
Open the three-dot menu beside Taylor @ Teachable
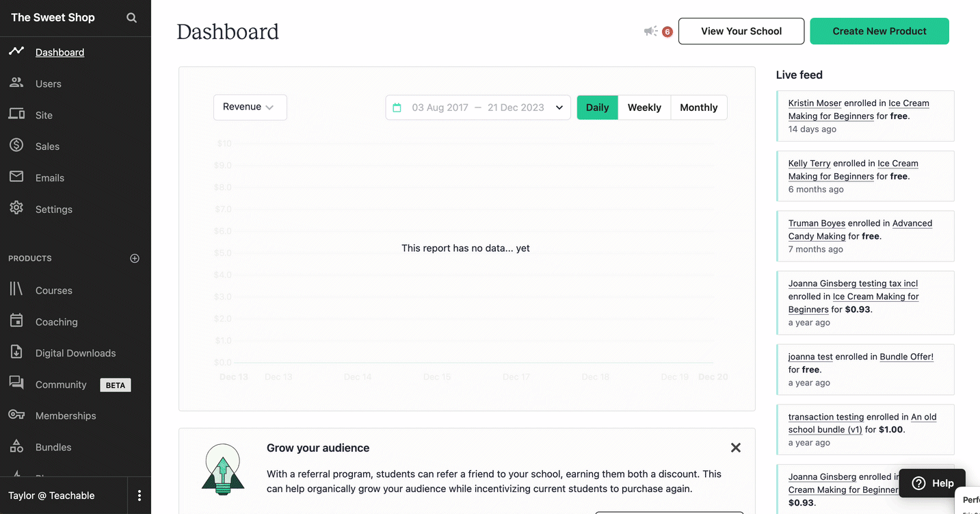pyautogui.click(x=140, y=496)
